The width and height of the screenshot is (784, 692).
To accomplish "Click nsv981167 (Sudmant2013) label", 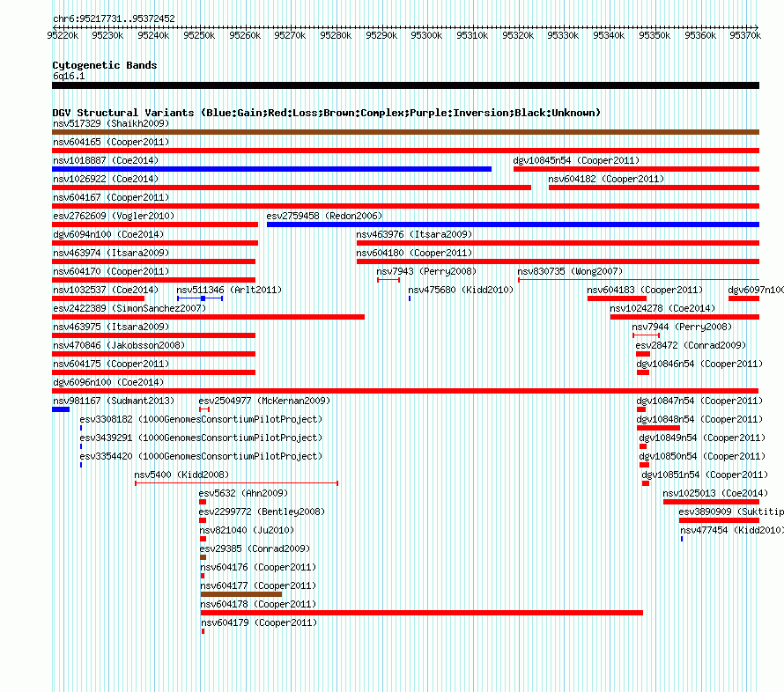I will pyautogui.click(x=114, y=401).
